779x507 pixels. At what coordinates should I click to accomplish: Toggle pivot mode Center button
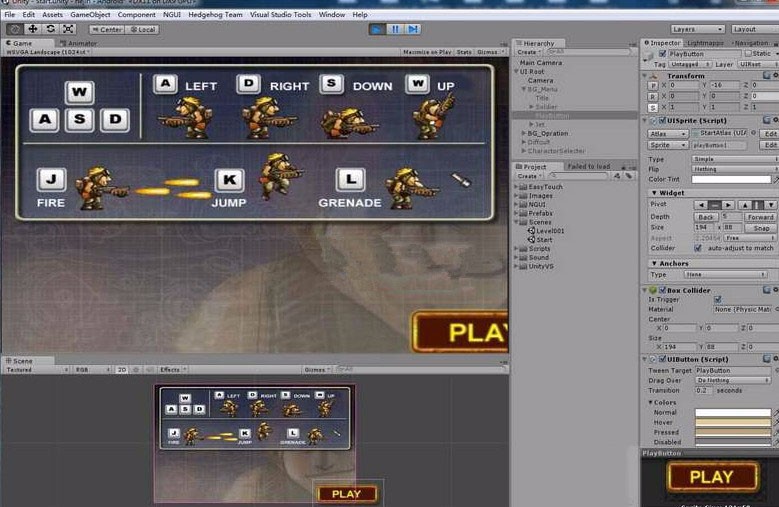(106, 29)
